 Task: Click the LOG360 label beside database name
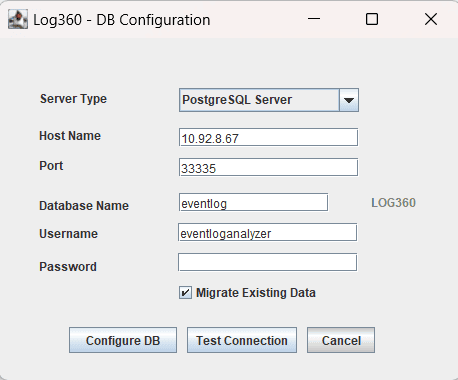pyautogui.click(x=393, y=203)
